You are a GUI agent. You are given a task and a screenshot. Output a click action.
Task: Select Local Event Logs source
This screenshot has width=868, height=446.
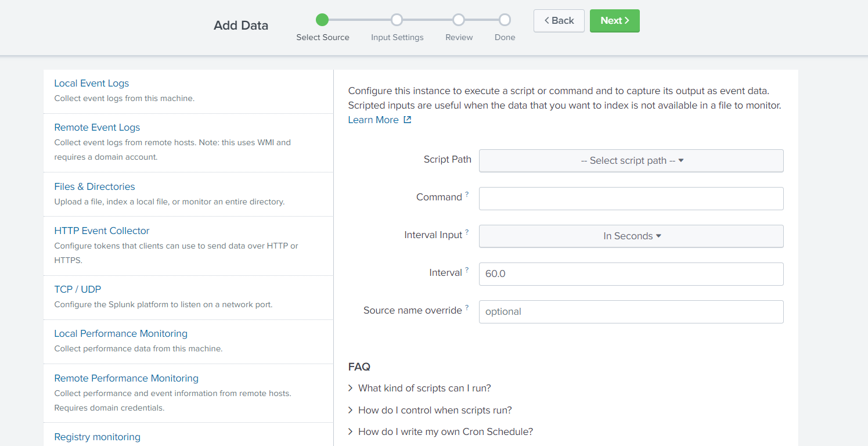[x=92, y=84]
